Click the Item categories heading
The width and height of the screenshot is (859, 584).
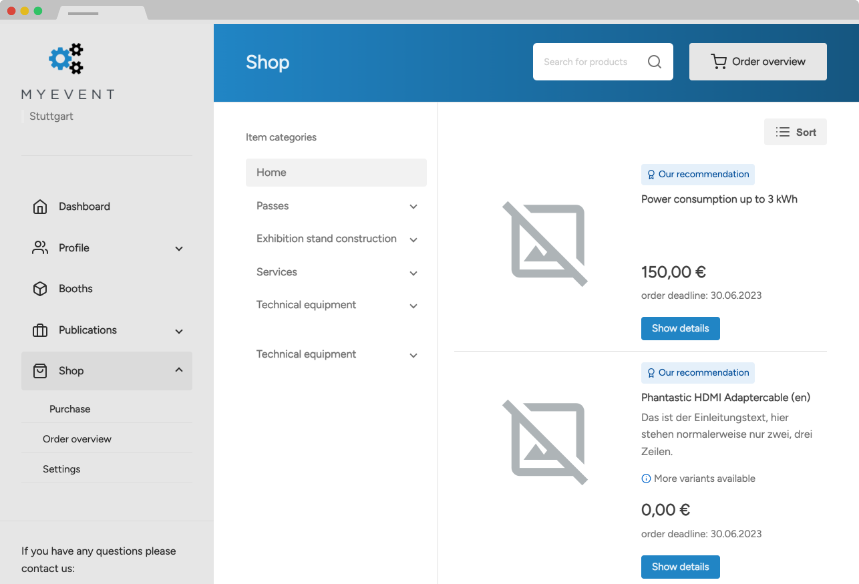click(281, 138)
